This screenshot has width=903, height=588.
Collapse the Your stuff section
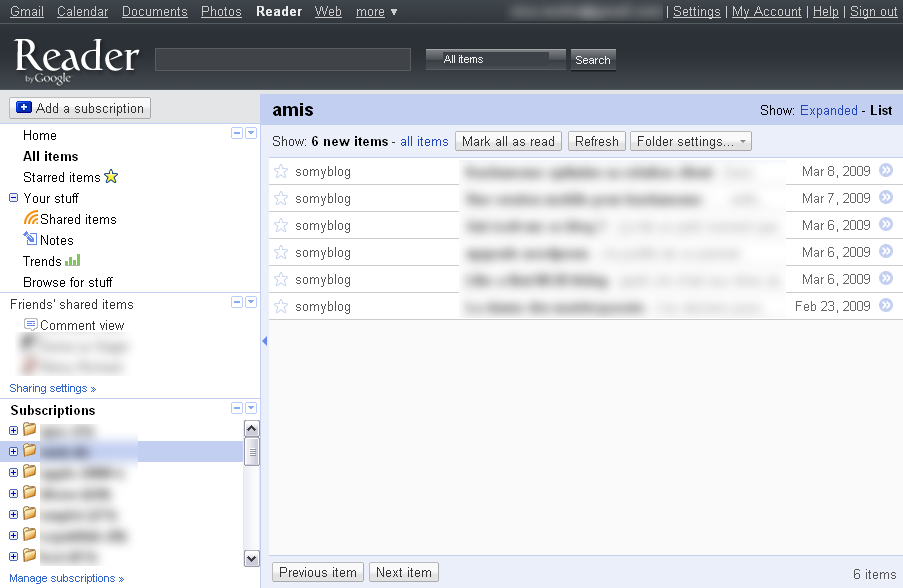pyautogui.click(x=13, y=198)
